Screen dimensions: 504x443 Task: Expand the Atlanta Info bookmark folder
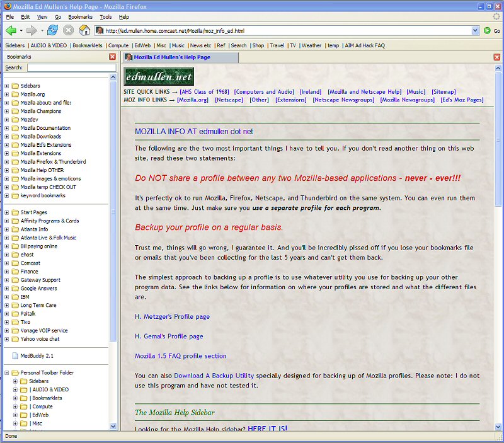[7, 229]
